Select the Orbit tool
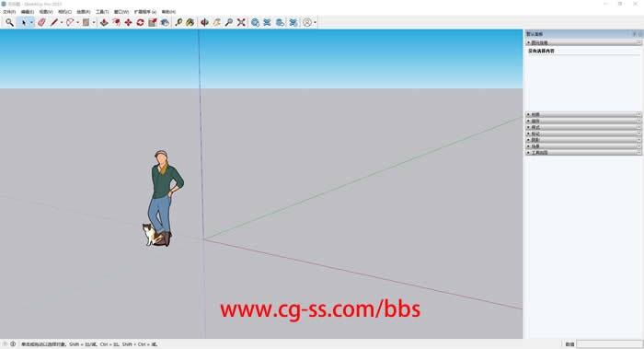The height and width of the screenshot is (349, 644). [x=204, y=23]
